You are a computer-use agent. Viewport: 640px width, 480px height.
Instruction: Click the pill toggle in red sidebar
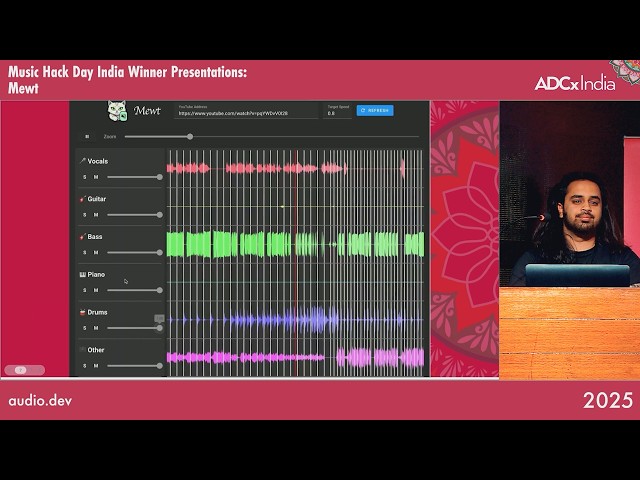point(24,370)
